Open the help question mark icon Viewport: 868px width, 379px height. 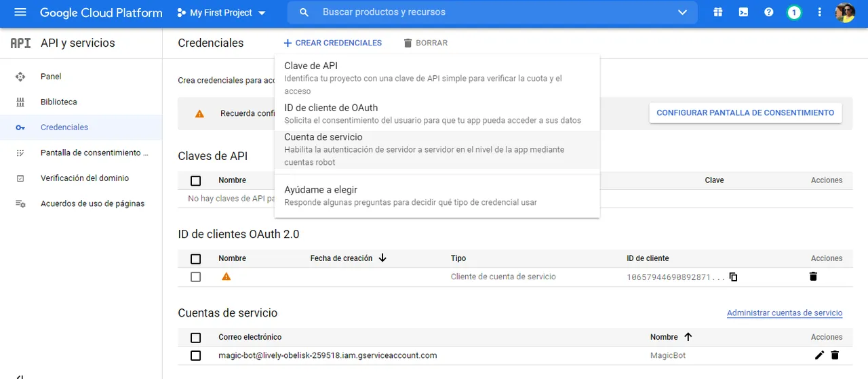pyautogui.click(x=768, y=13)
